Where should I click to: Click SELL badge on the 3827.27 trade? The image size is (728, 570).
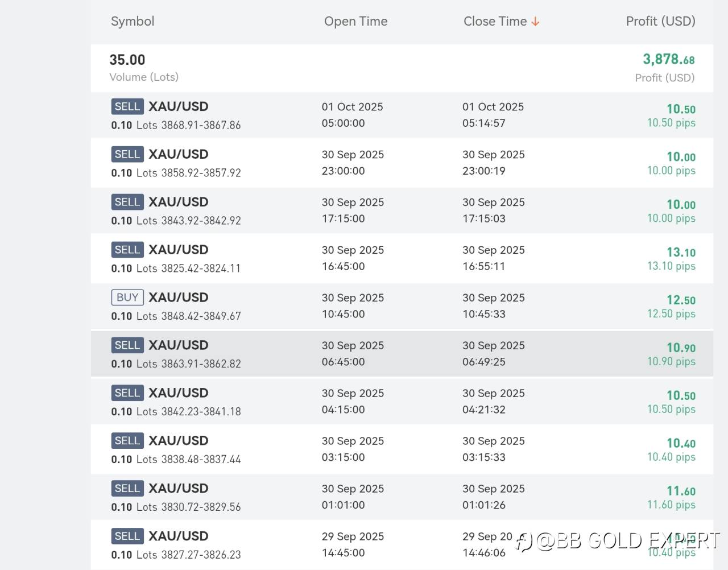click(x=127, y=536)
